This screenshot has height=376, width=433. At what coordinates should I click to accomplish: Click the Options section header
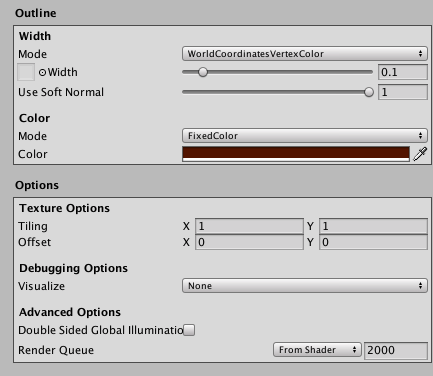(x=37, y=185)
